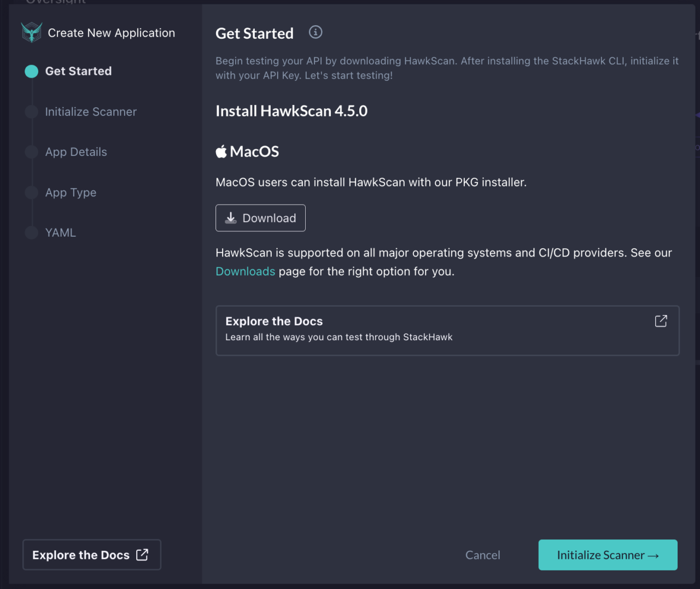Follow the Downloads page link
The width and height of the screenshot is (700, 589).
point(245,271)
